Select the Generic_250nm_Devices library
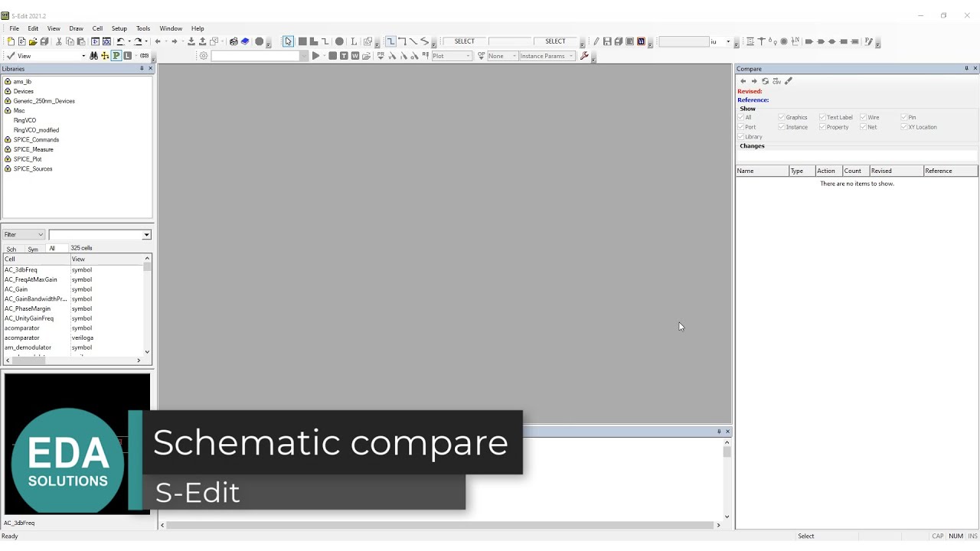Image resolution: width=980 pixels, height=551 pixels. (44, 101)
